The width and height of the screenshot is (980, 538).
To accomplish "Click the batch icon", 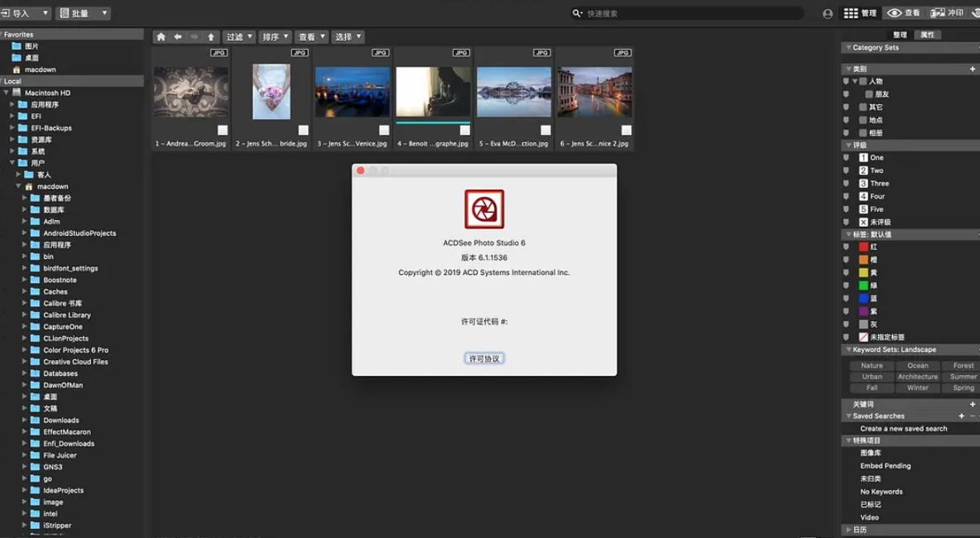I will (x=65, y=13).
